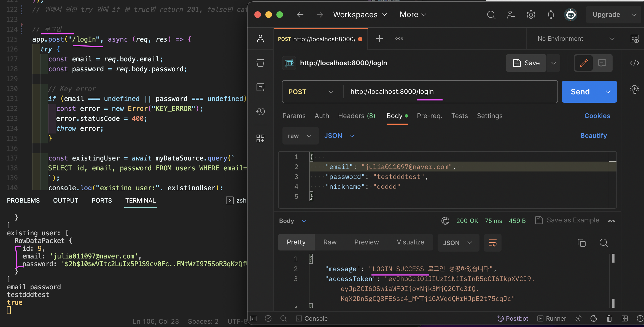Viewport: 644px width, 327px height.
Task: Click the notifications bell icon
Action: click(551, 15)
